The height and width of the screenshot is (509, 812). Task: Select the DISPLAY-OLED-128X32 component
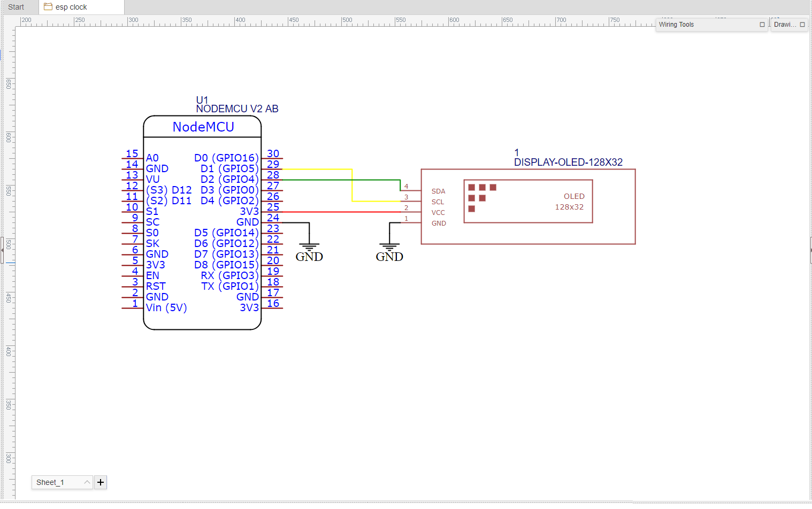528,207
